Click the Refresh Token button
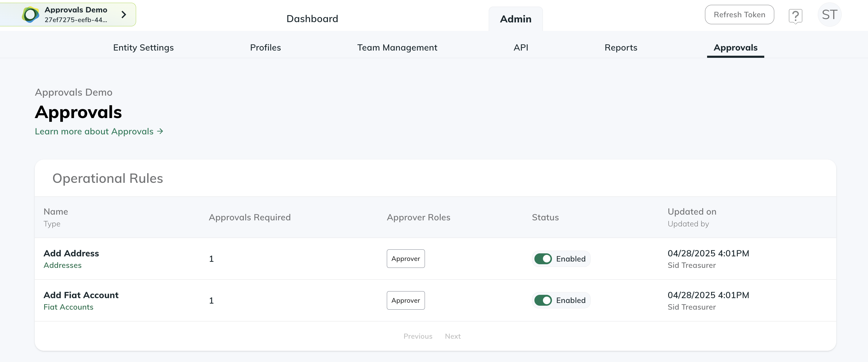The image size is (868, 362). click(739, 15)
